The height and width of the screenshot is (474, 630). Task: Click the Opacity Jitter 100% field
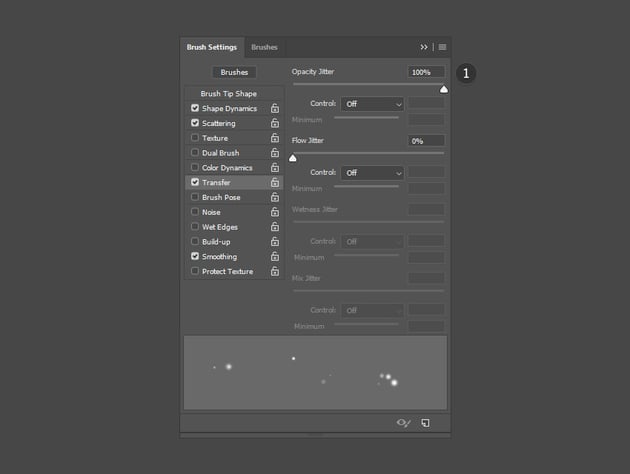tap(426, 72)
